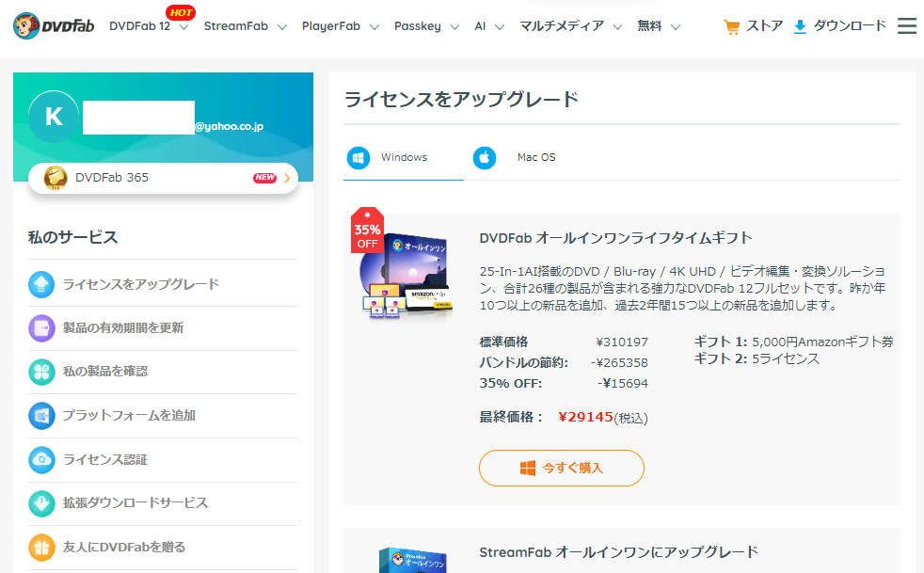This screenshot has height=573, width=924.
Task: Click the license authorization cloud icon
Action: (x=41, y=459)
